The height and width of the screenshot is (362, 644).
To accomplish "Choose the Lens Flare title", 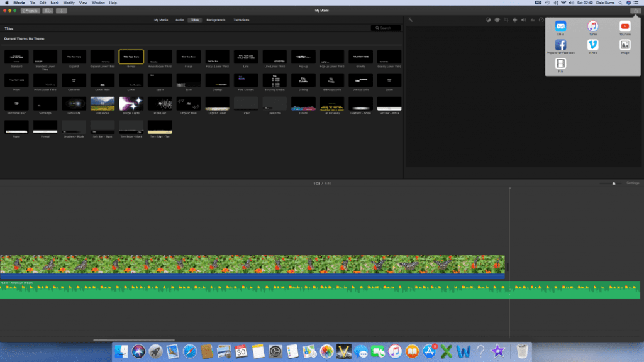I will (x=74, y=104).
